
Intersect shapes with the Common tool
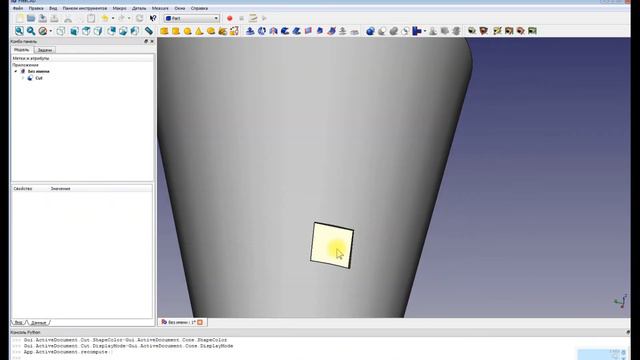[x=405, y=31]
